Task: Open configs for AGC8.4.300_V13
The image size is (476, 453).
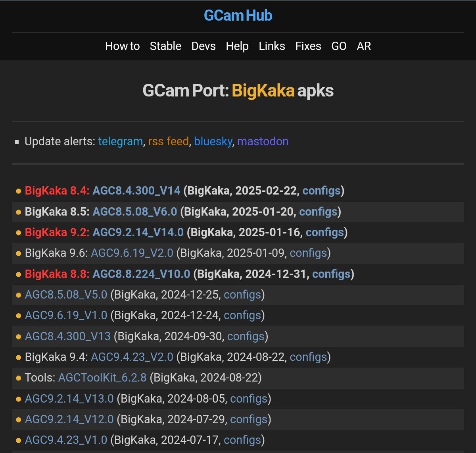Action: 246,336
